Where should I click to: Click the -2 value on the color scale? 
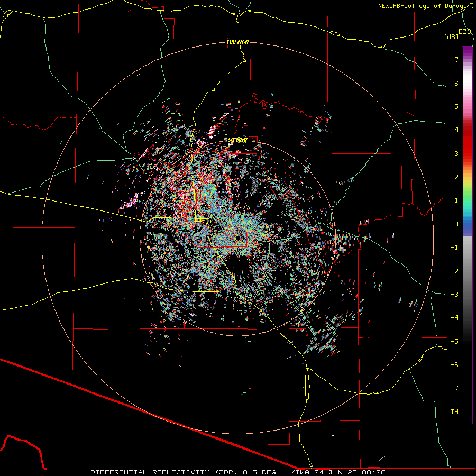click(x=454, y=271)
